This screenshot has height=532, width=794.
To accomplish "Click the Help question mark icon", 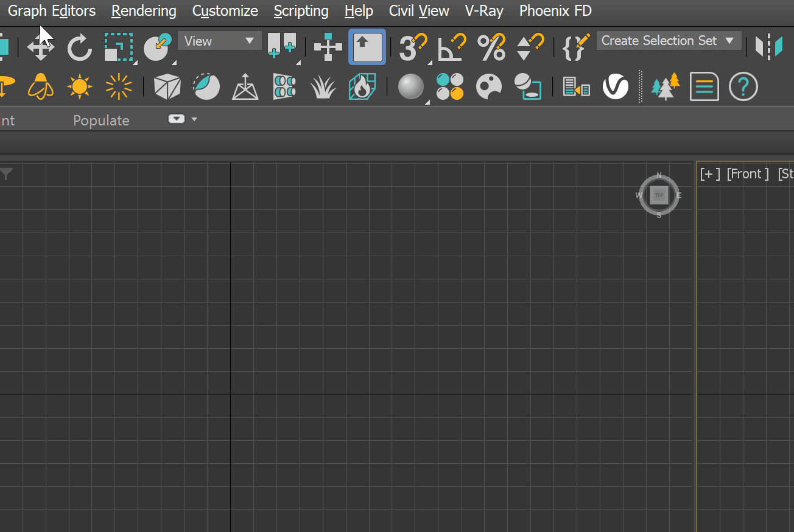I will 743,86.
